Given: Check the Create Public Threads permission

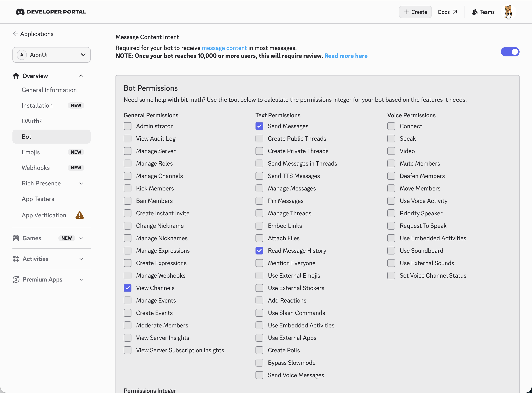Looking at the screenshot, I should pos(259,139).
